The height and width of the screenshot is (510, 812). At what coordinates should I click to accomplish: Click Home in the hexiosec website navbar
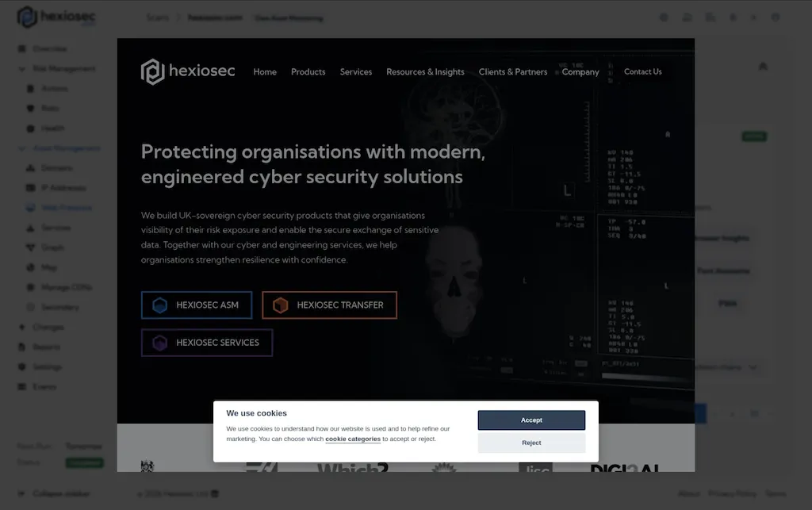tap(265, 71)
